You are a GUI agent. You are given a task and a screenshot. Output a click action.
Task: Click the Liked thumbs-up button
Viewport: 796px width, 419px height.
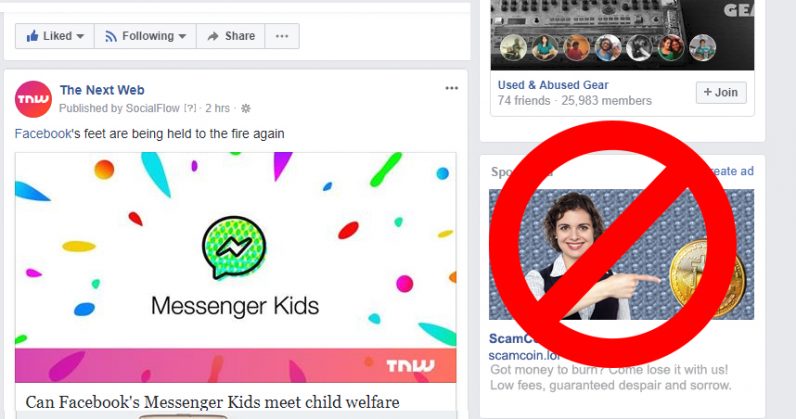(x=55, y=36)
